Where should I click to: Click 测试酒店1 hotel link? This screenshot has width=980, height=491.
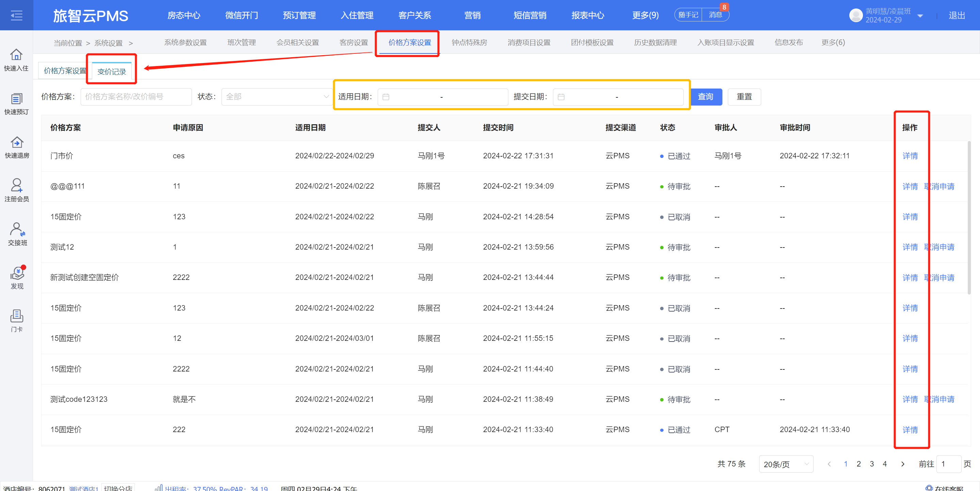(84, 488)
